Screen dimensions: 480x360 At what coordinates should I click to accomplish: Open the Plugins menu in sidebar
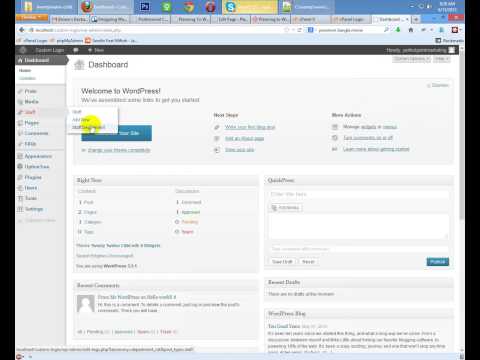[33, 177]
